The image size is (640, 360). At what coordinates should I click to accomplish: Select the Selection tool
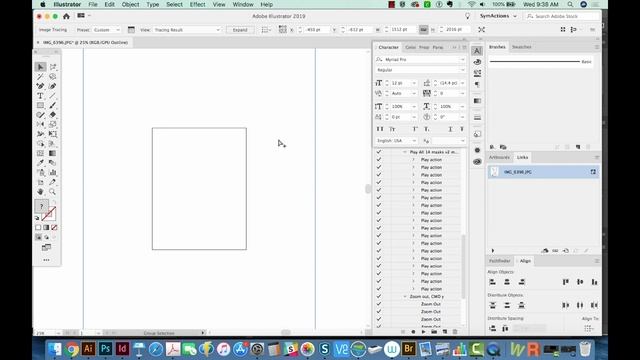40,67
